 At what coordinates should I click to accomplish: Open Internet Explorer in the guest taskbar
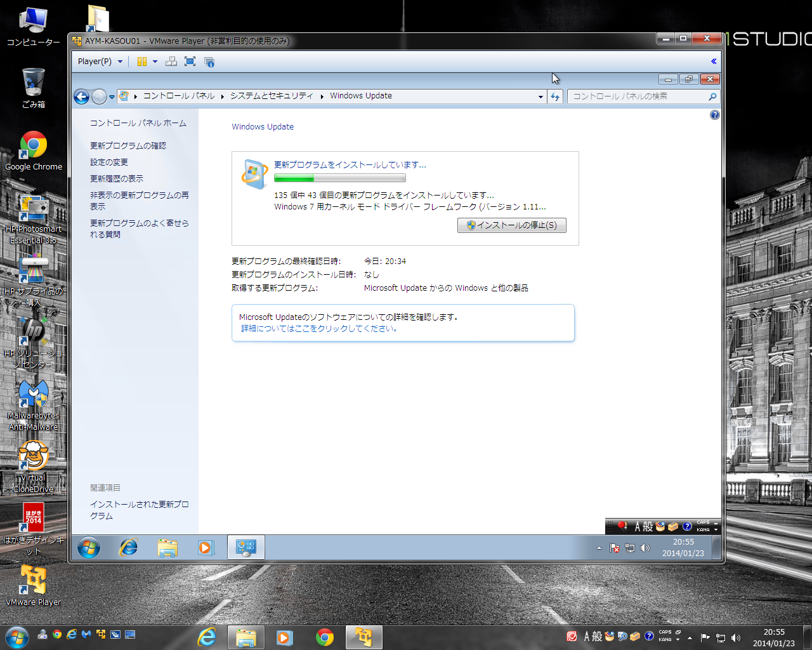[129, 547]
